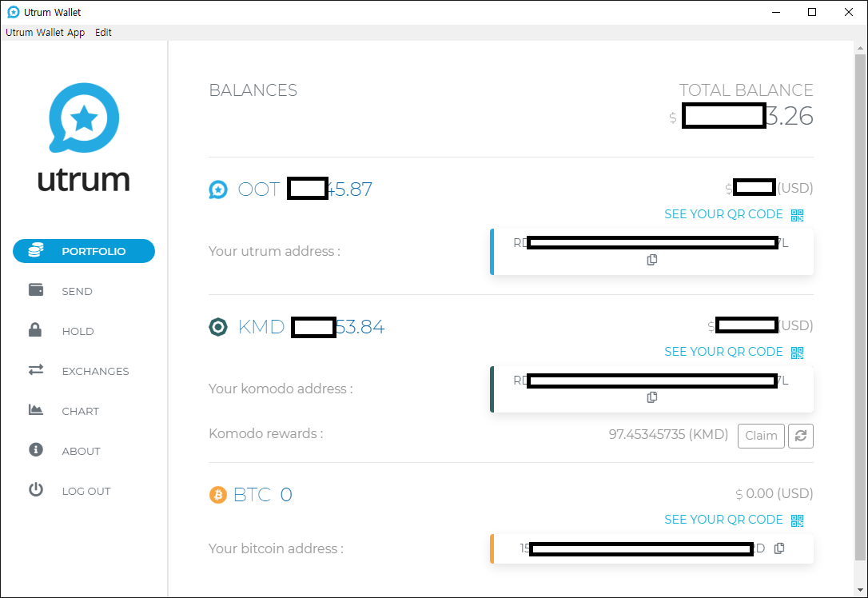Viewport: 868px width, 598px height.
Task: Click the OOT coin logo
Action: point(218,189)
